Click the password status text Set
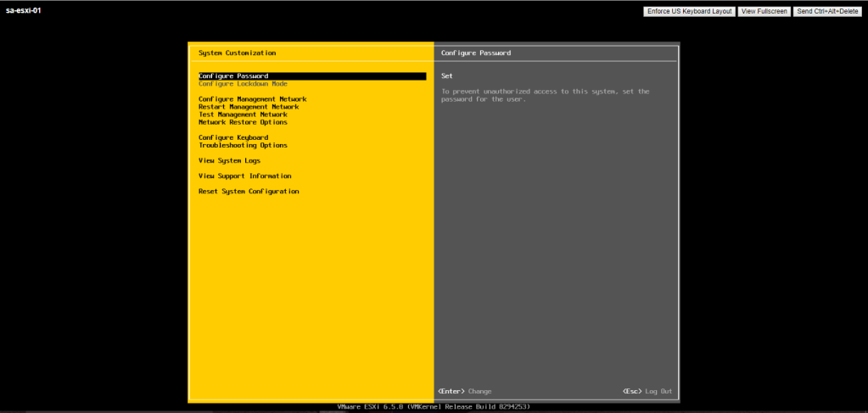Viewport: 868px width, 413px height. 447,76
